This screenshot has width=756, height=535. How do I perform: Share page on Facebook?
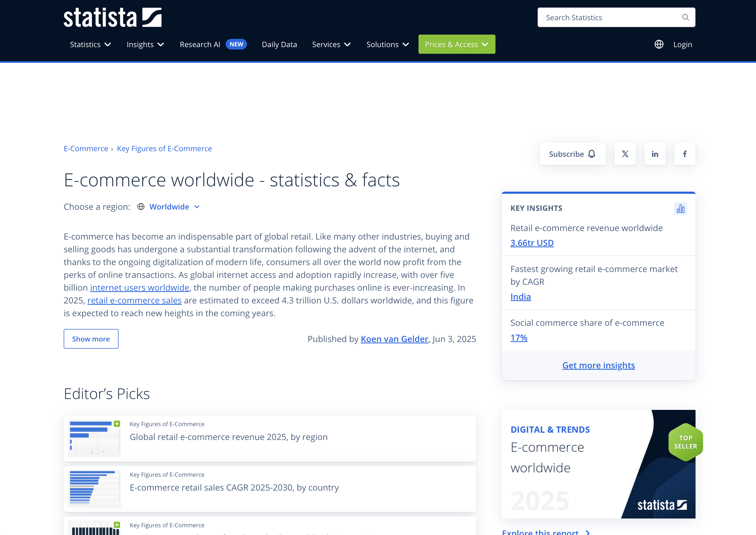click(x=684, y=154)
